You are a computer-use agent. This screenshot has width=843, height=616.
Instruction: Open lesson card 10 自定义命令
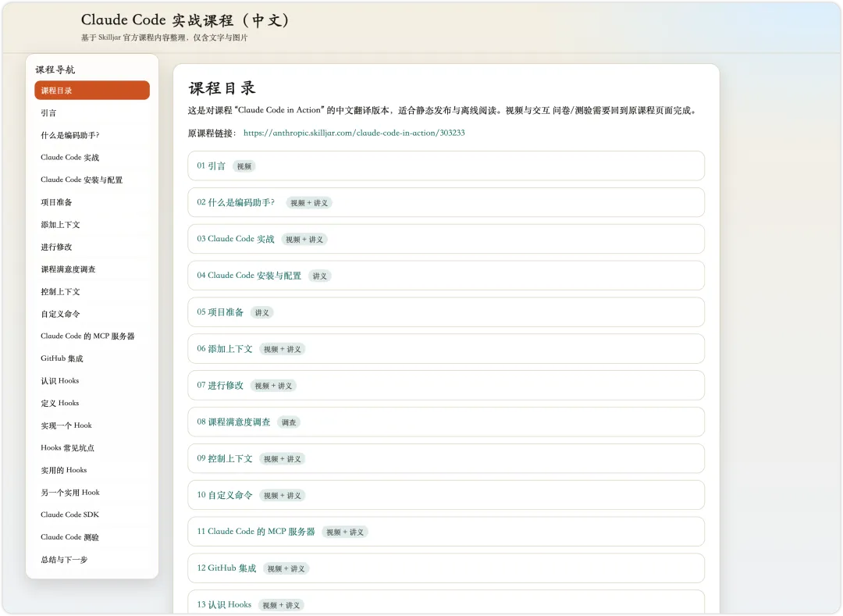click(x=446, y=495)
